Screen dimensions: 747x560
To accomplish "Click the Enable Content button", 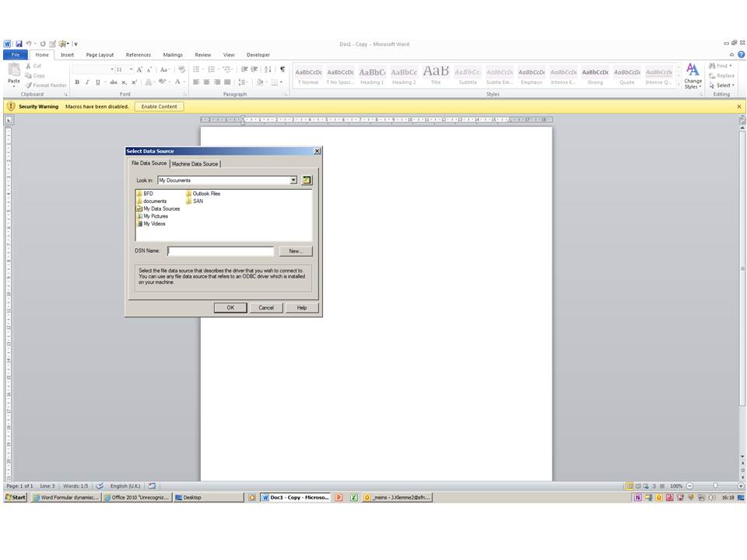I will click(x=159, y=107).
